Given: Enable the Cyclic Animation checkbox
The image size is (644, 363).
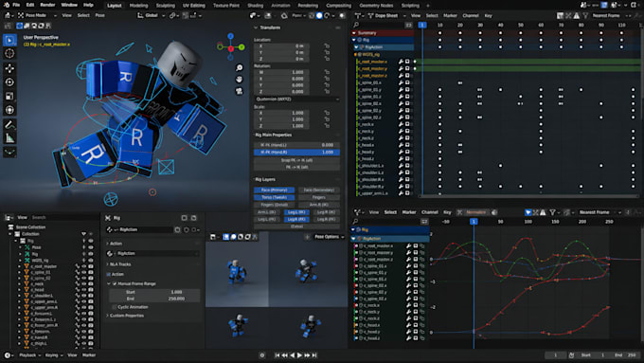Looking at the screenshot, I should [x=115, y=307].
